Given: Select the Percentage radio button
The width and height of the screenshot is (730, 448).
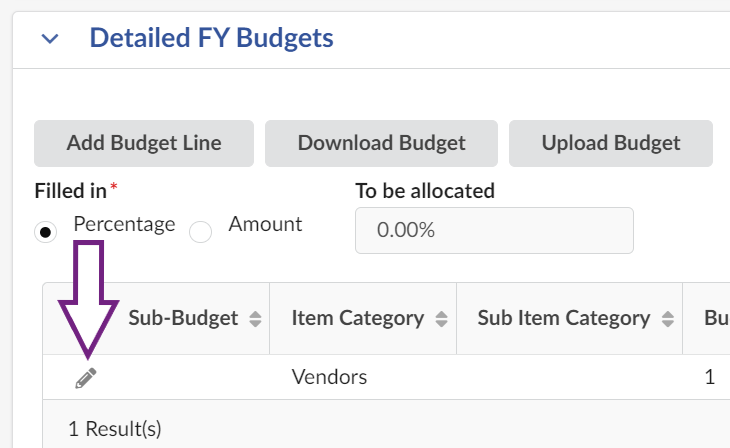Looking at the screenshot, I should 45,232.
